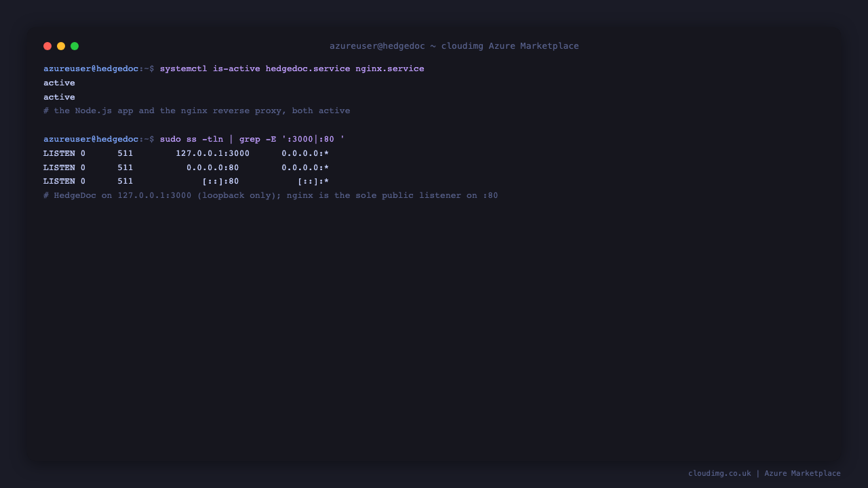
Task: Click the 'cloudimg.co.uk | Azure Marketplace' footer text
Action: click(764, 473)
